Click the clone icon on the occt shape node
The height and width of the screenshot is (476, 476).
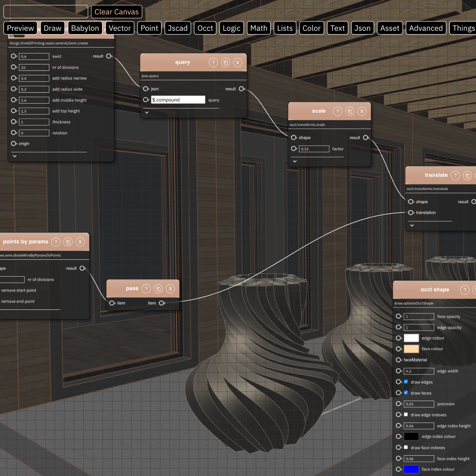click(475, 290)
